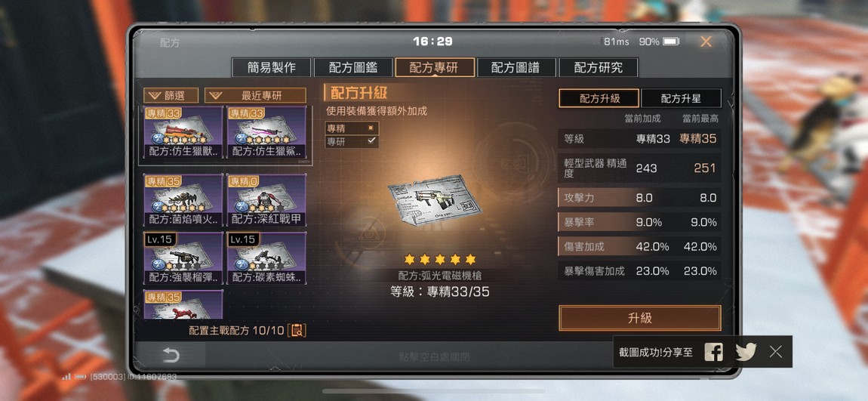Viewport: 868px width, 401px height.
Task: Switch to 配方圖鑑 tab
Action: (x=353, y=67)
